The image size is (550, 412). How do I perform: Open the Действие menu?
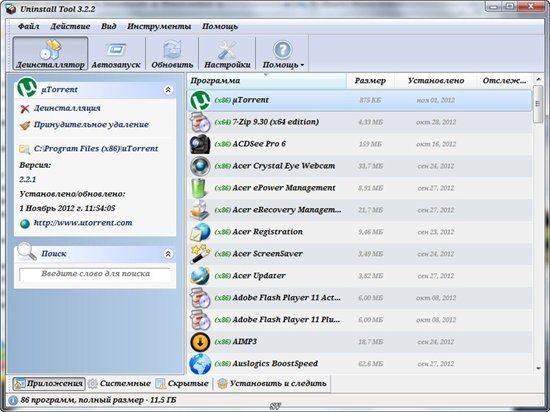[x=70, y=26]
